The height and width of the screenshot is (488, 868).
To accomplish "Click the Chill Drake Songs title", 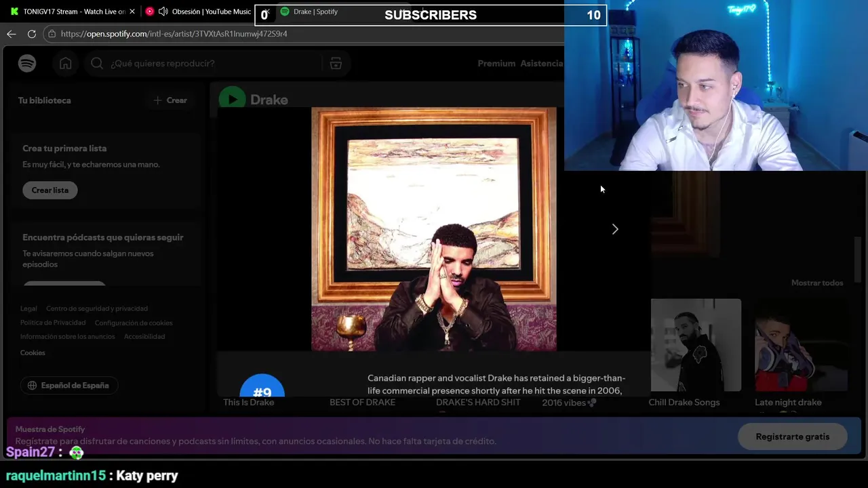I will (x=684, y=403).
